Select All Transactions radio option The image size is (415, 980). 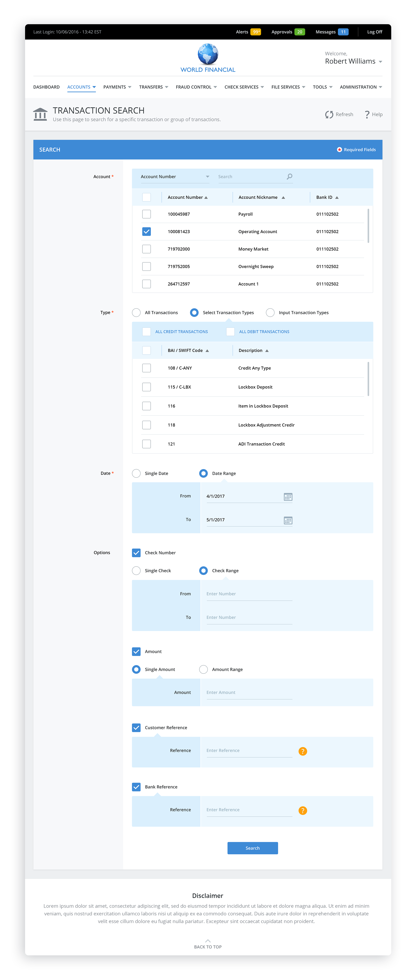(x=136, y=313)
